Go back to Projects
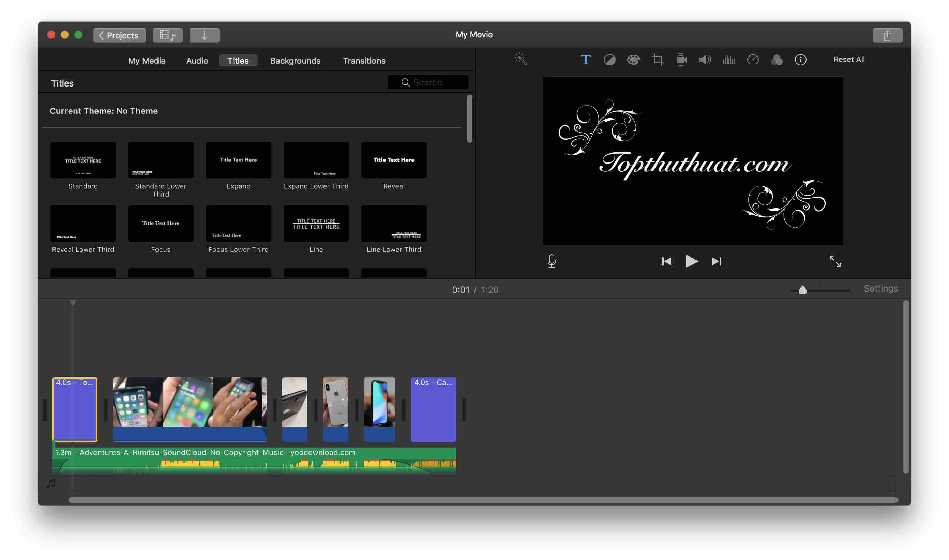Image resolution: width=949 pixels, height=560 pixels. click(119, 35)
